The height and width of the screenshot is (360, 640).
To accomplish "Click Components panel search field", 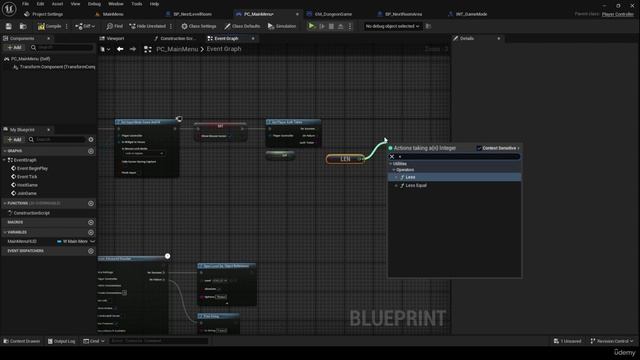I will tap(62, 48).
